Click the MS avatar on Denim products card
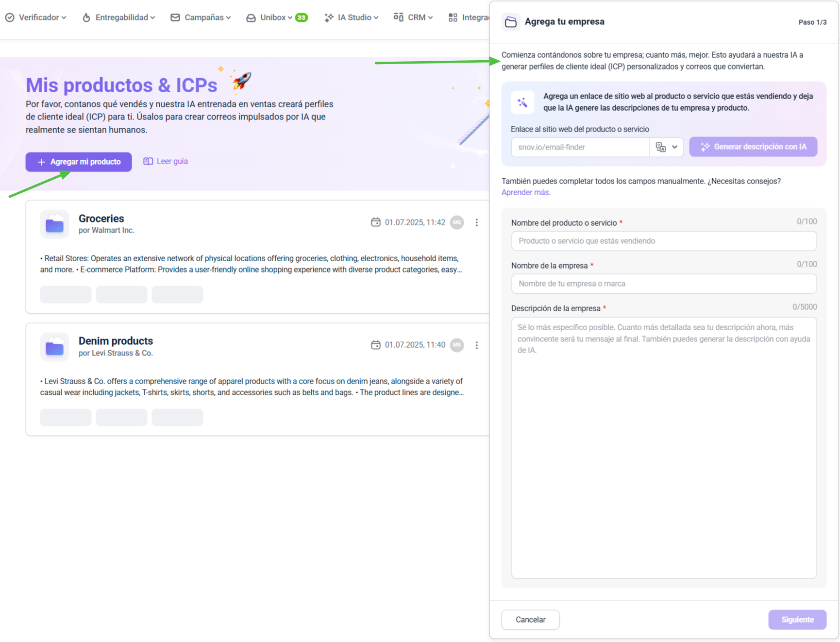 (x=457, y=345)
